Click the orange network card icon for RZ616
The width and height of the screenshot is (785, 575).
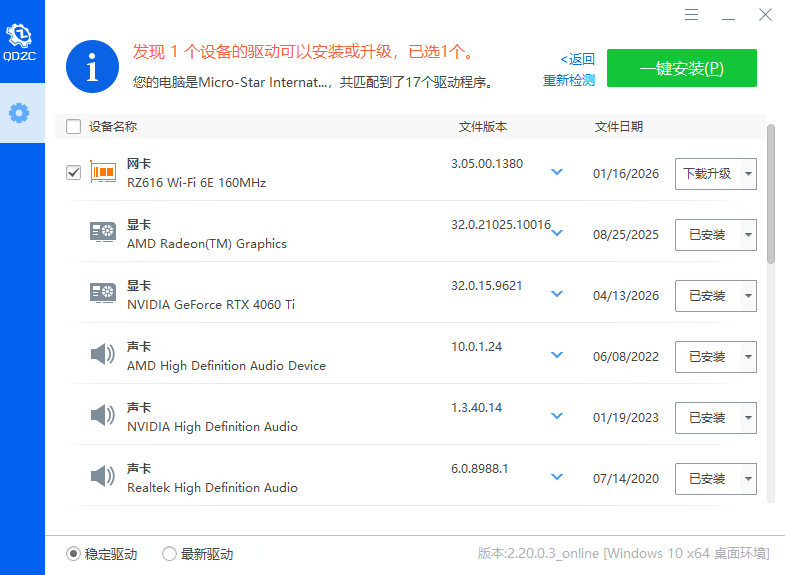pos(103,172)
